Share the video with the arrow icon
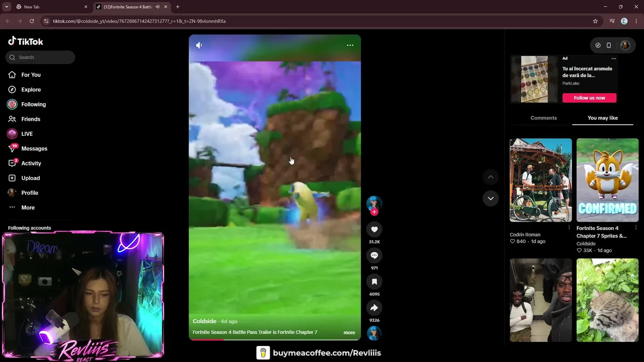The width and height of the screenshot is (644, 362). point(374,308)
